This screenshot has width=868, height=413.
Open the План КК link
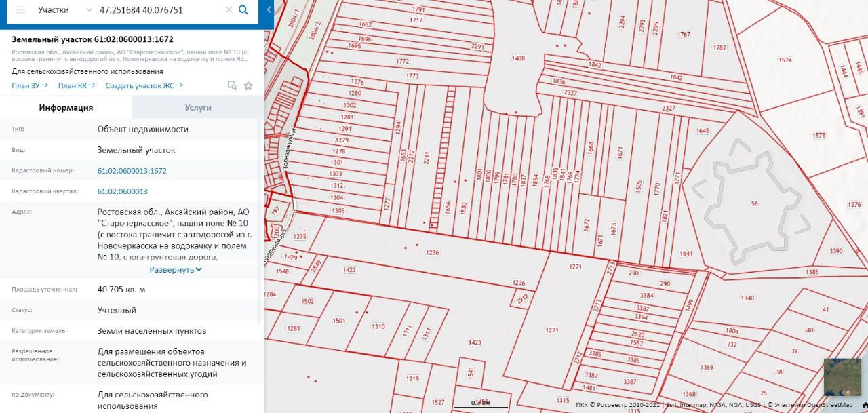tap(77, 85)
